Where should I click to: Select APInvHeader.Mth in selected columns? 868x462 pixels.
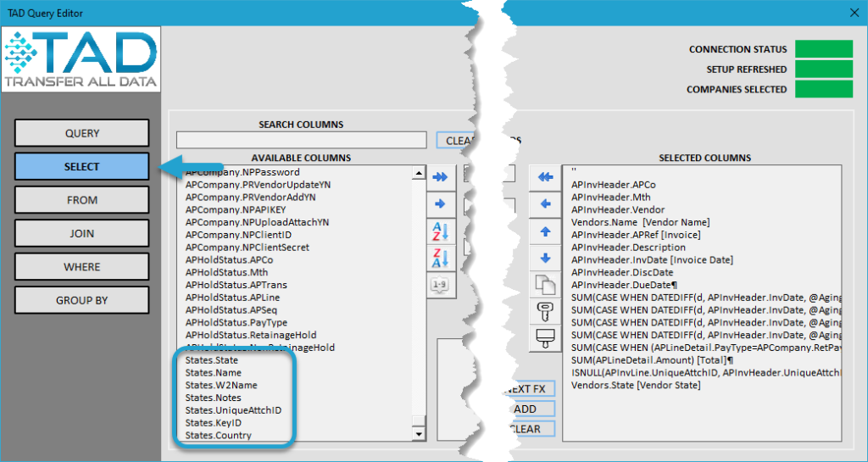point(610,197)
